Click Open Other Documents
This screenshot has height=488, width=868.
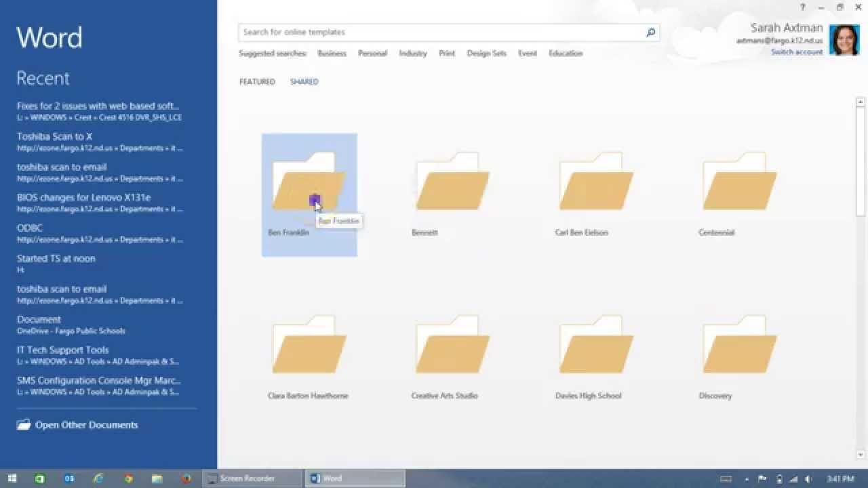point(86,425)
